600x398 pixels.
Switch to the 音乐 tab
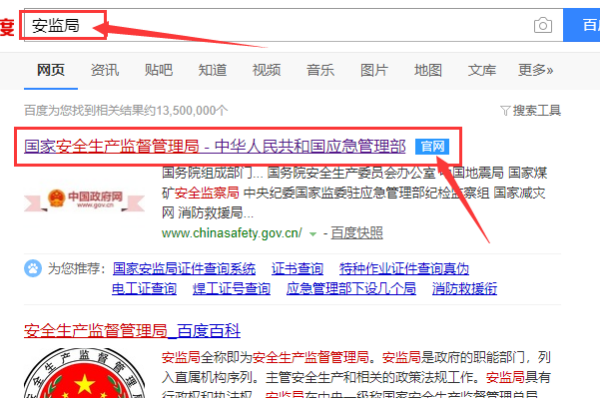pyautogui.click(x=320, y=70)
